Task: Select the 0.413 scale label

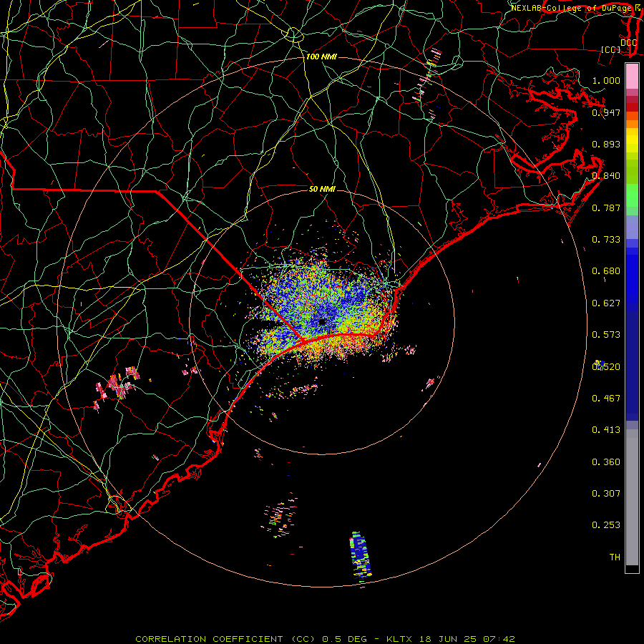Action: pyautogui.click(x=606, y=430)
